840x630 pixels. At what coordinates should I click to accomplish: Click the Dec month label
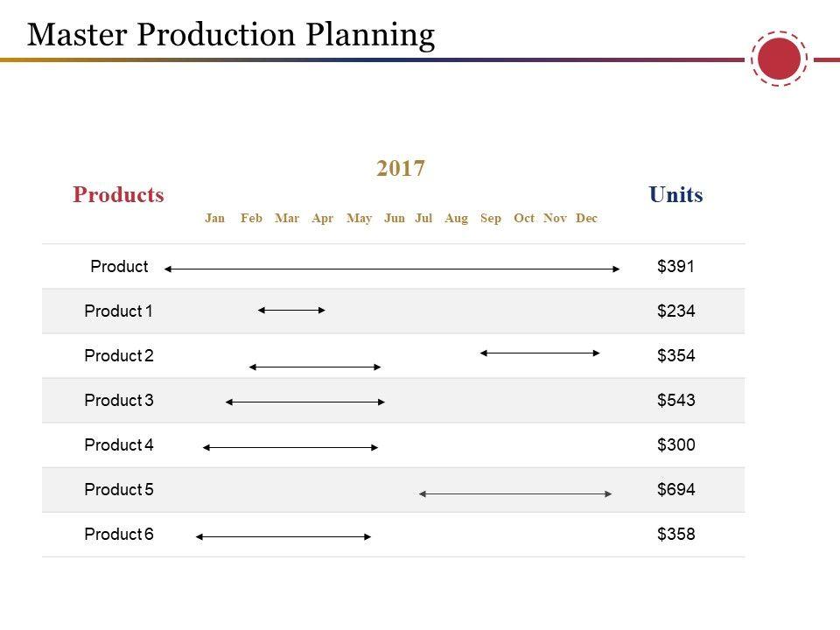[586, 218]
